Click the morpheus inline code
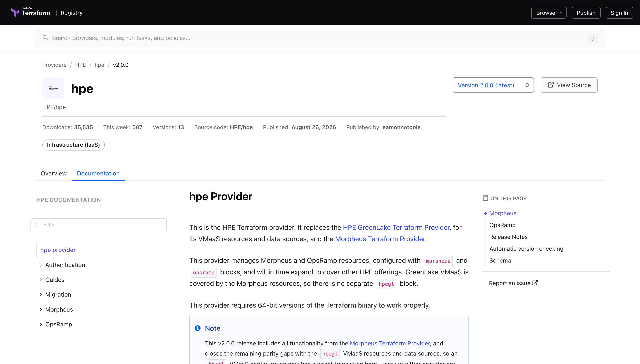The height and width of the screenshot is (364, 640). 438,261
